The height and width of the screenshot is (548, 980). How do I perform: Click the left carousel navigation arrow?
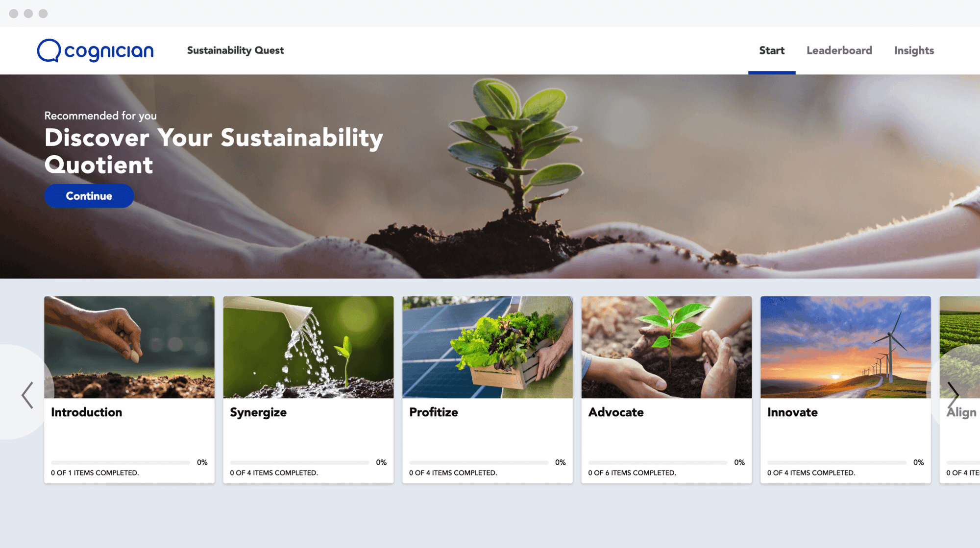point(27,395)
